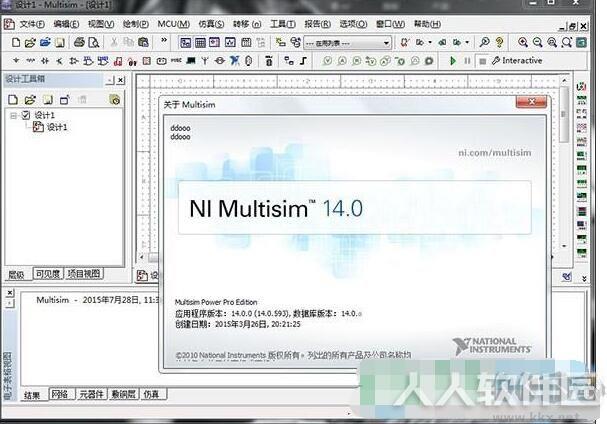
Task: Place the multimeter instrument
Action: pos(581,87)
